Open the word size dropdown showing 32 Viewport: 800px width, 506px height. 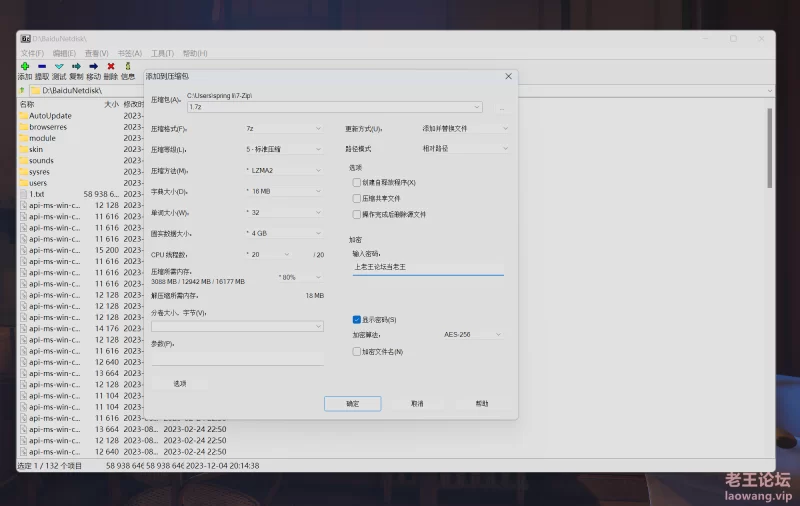(x=284, y=212)
